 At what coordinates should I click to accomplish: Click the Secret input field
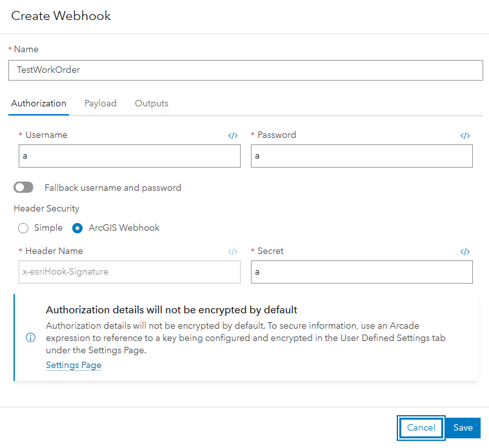pyautogui.click(x=361, y=272)
